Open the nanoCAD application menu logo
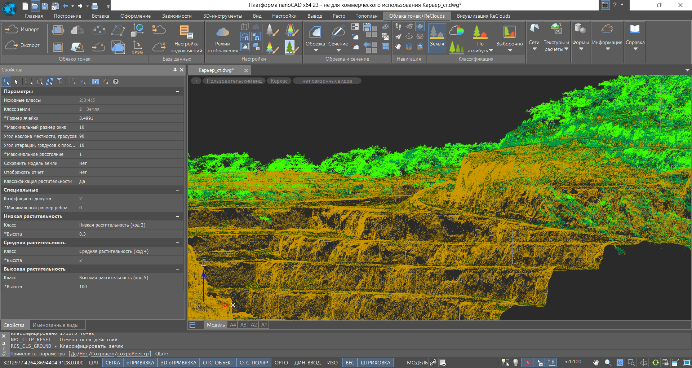 (8, 8)
